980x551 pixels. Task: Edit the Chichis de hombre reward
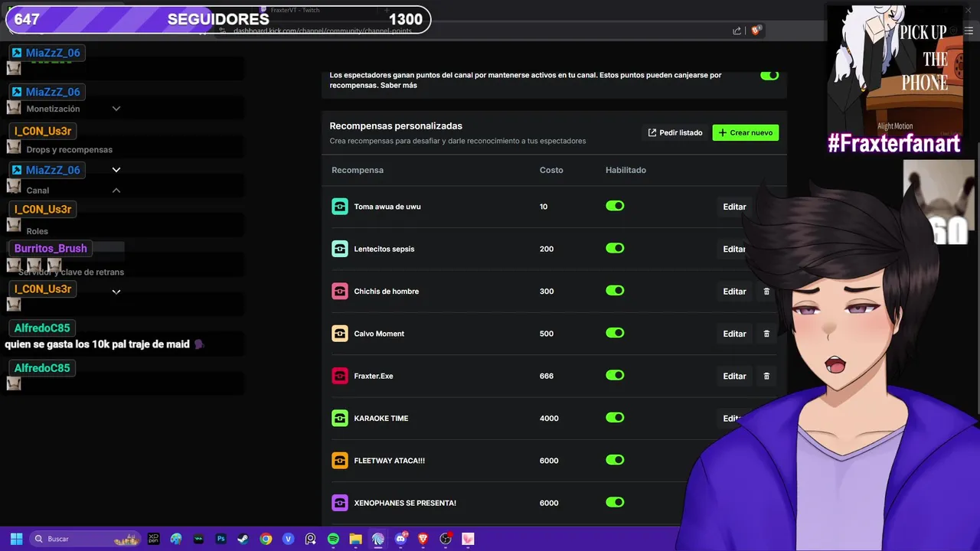point(734,292)
